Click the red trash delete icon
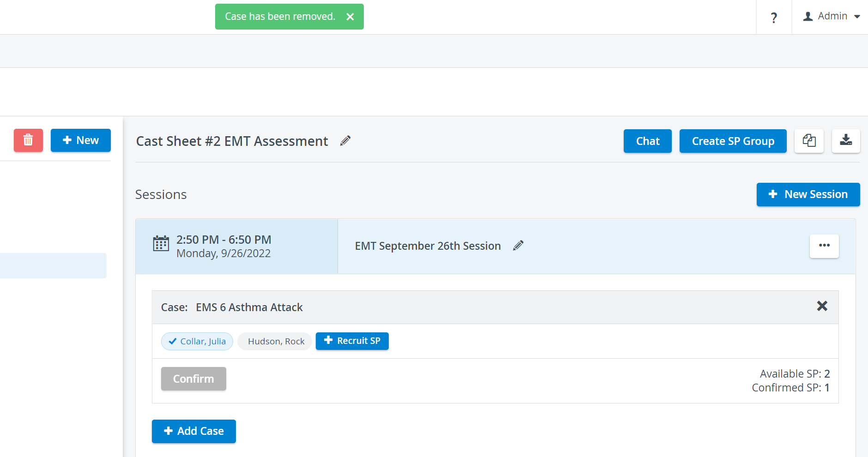Screen dimensions: 868x457 [28, 140]
